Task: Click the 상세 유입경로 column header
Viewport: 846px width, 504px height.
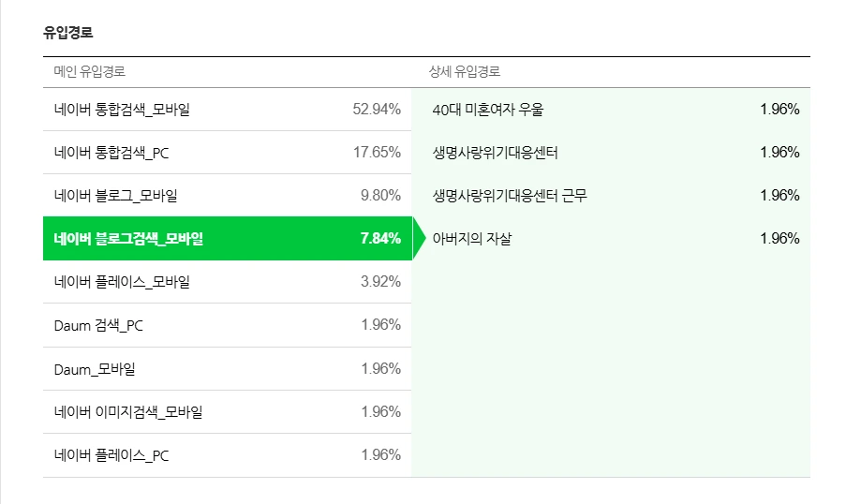Action: pos(465,72)
